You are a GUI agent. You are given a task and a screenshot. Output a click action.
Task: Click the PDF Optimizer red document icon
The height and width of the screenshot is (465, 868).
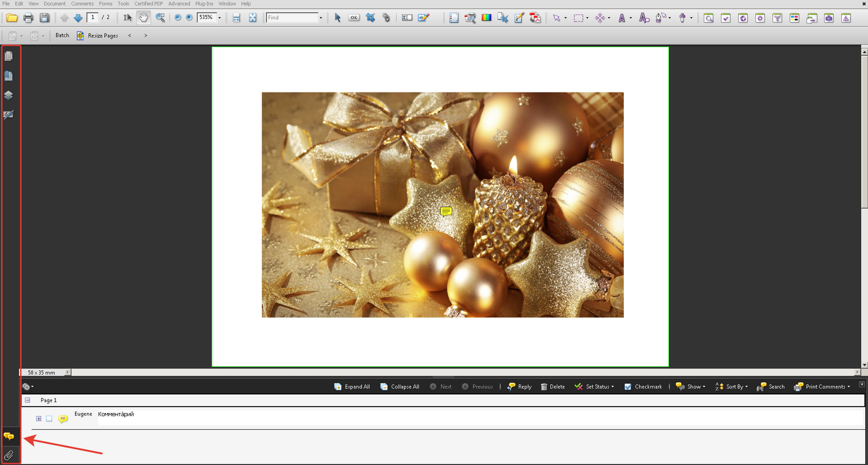click(x=535, y=18)
